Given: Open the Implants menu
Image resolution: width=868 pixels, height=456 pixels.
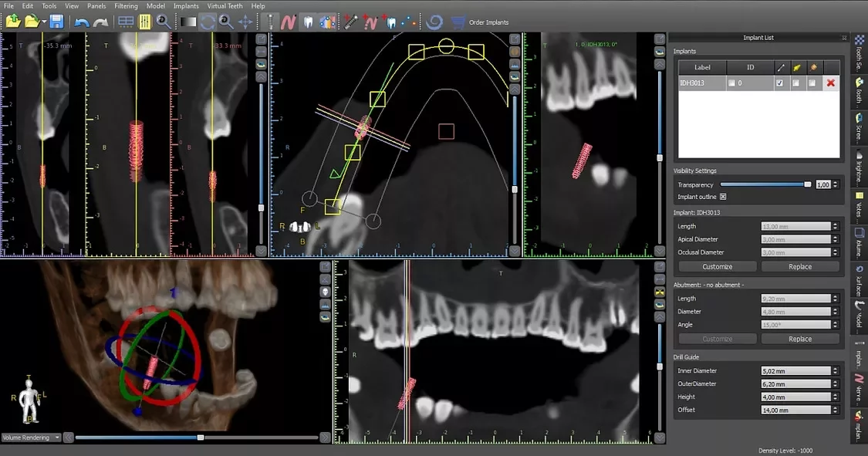Looking at the screenshot, I should (x=185, y=6).
